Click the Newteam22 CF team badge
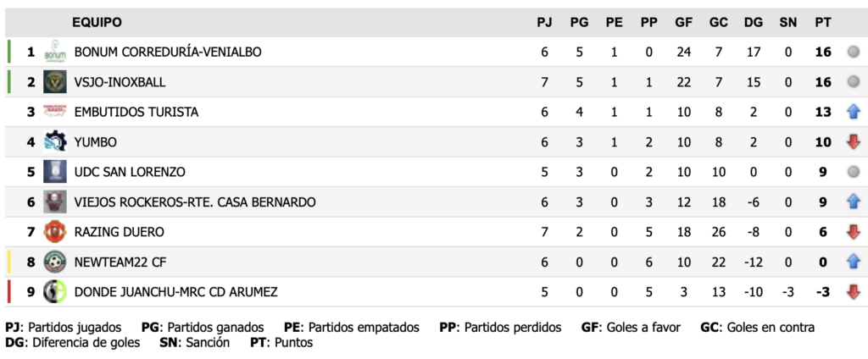868x359 pixels. pyautogui.click(x=55, y=262)
